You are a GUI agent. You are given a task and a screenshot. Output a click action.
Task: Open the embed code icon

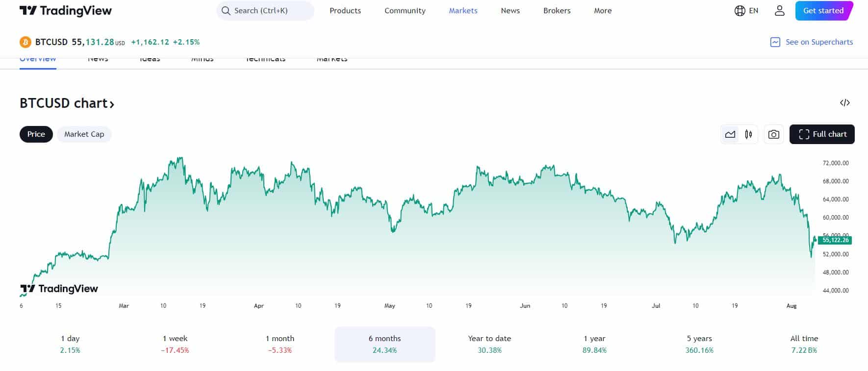844,103
